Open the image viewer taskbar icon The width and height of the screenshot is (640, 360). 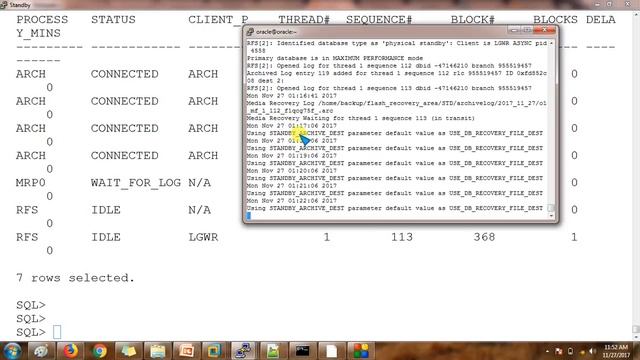[x=273, y=351]
